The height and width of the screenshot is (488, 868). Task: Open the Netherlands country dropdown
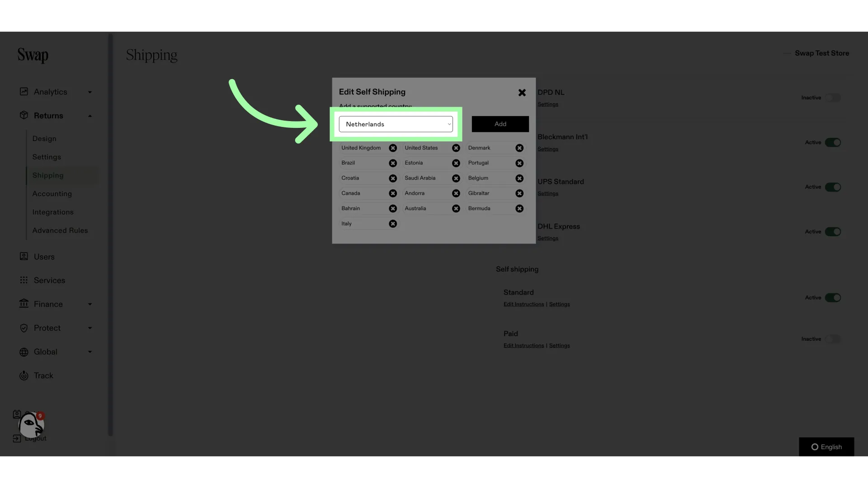click(396, 124)
